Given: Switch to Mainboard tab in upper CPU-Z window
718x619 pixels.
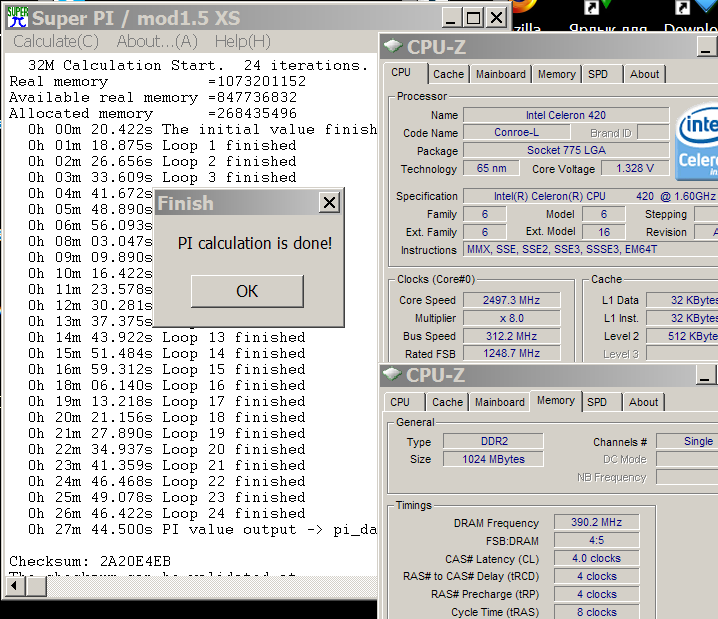Looking at the screenshot, I should click(500, 74).
